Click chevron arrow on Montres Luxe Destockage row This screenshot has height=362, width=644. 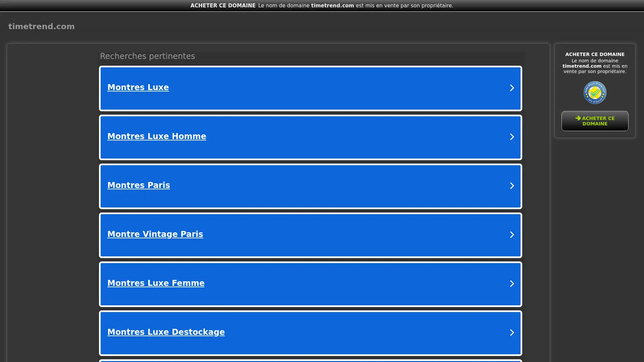point(512,333)
